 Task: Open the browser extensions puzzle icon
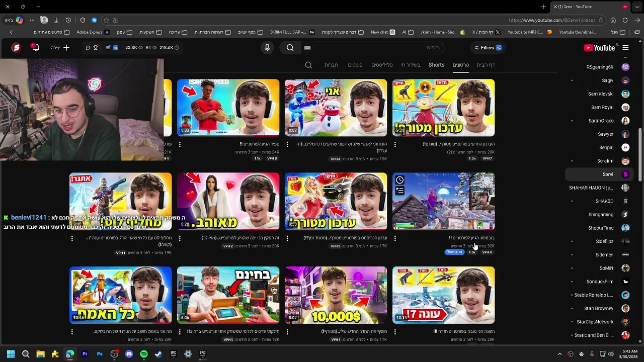pyautogui.click(x=83, y=20)
